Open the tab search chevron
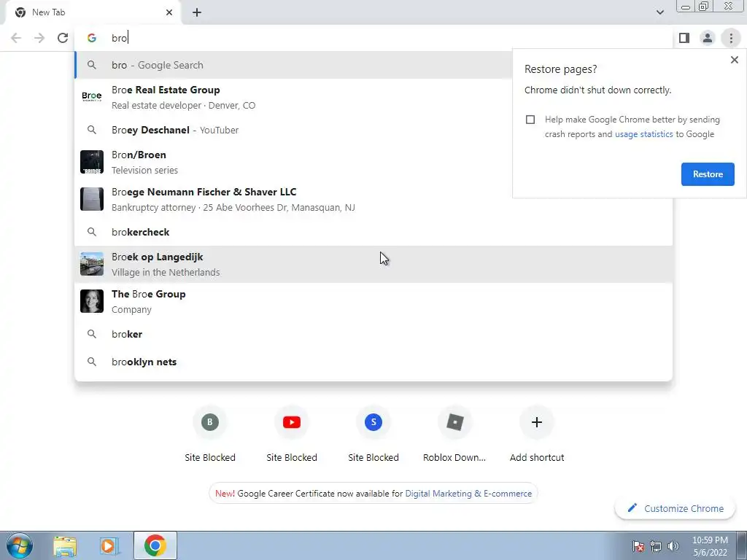 [x=659, y=12]
